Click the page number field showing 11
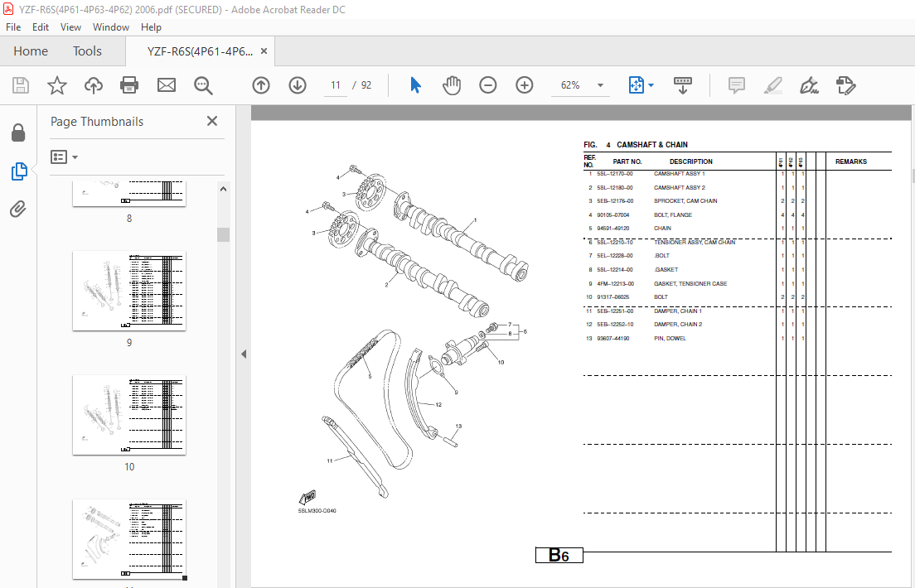Viewport: 915px width, 588px height. pyautogui.click(x=335, y=85)
